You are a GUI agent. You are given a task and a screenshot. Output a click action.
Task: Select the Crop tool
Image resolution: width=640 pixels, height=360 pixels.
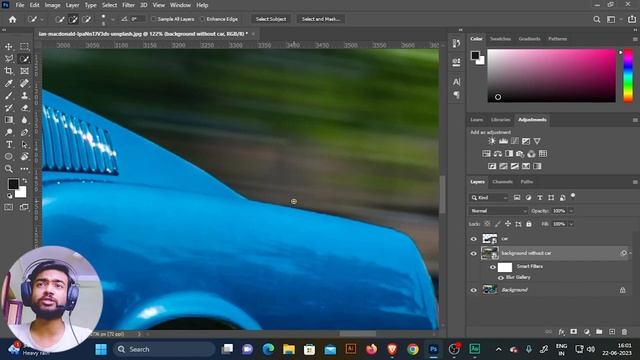[9, 71]
